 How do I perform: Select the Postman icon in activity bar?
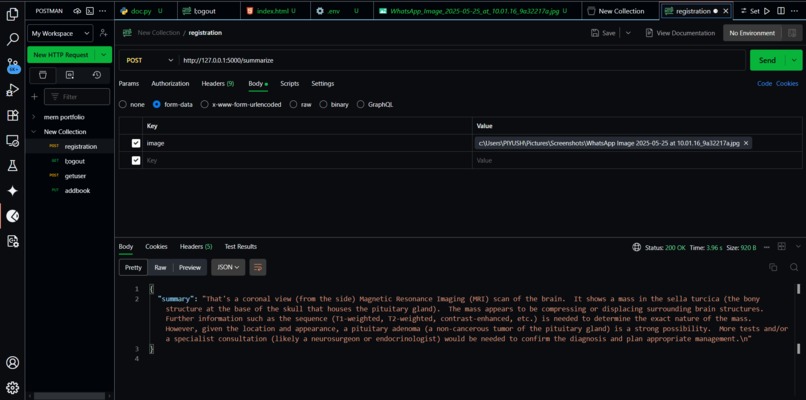[x=12, y=216]
